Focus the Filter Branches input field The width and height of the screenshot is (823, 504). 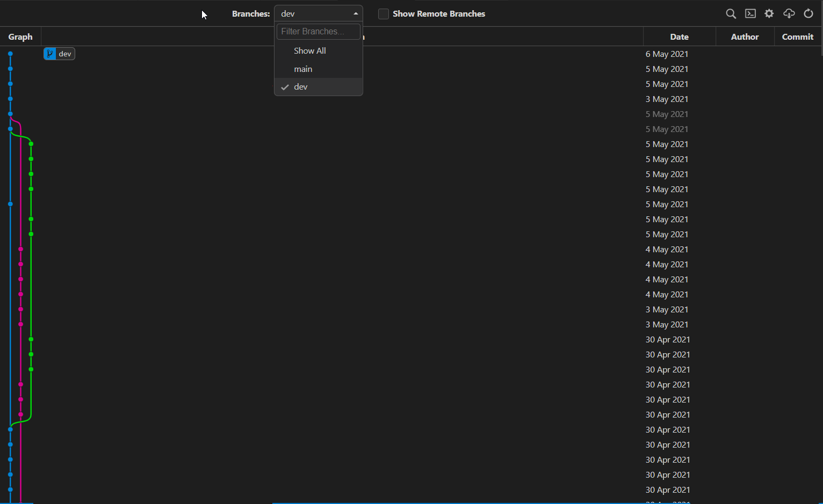pos(319,32)
